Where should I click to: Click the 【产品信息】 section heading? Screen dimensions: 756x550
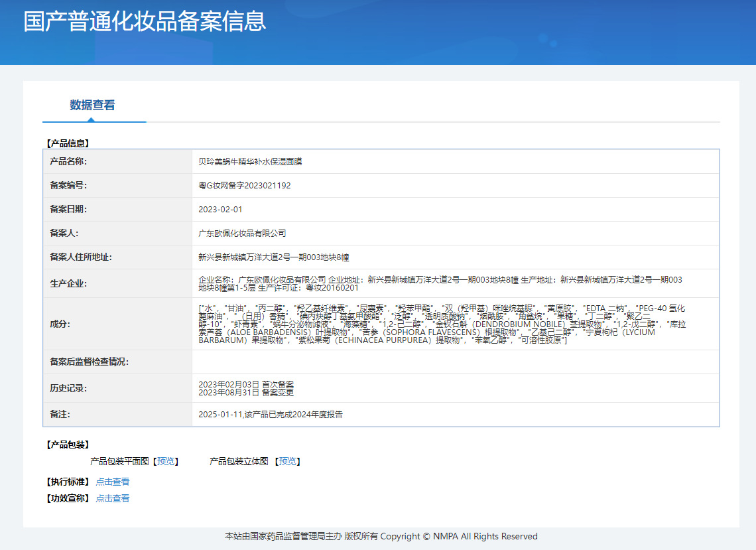(x=67, y=143)
